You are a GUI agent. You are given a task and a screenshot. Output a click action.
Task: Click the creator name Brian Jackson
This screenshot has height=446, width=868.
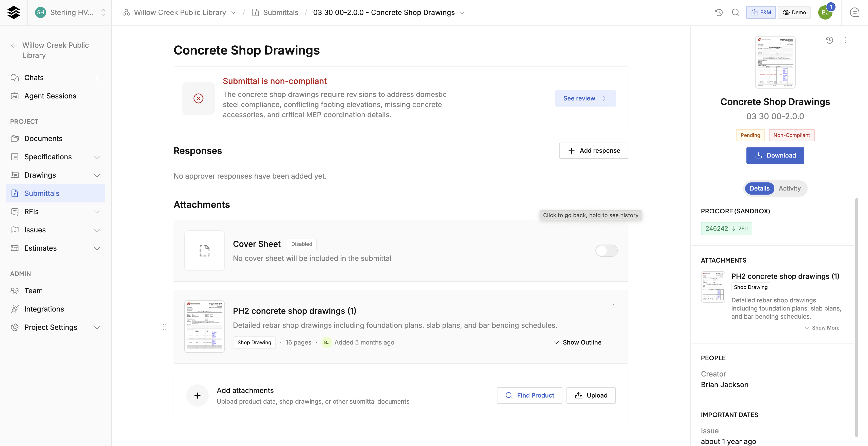(724, 385)
